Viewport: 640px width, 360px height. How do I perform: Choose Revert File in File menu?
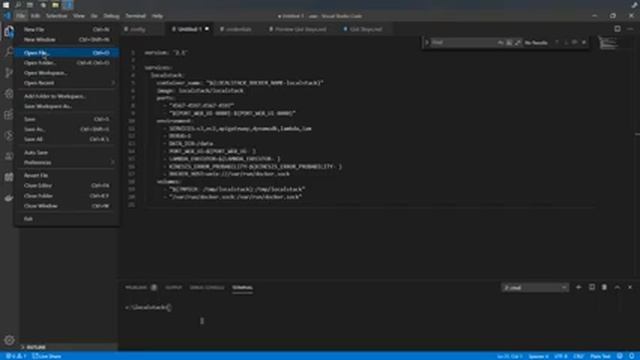click(x=67, y=175)
